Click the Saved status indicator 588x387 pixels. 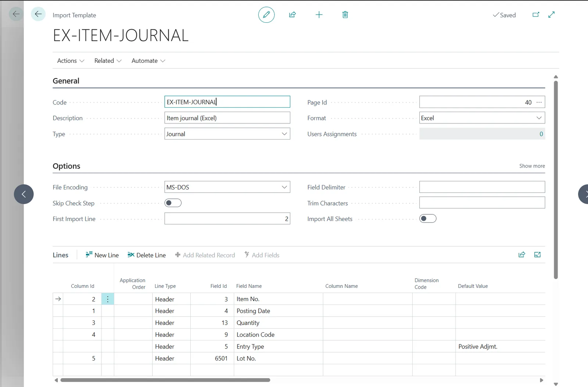point(504,15)
